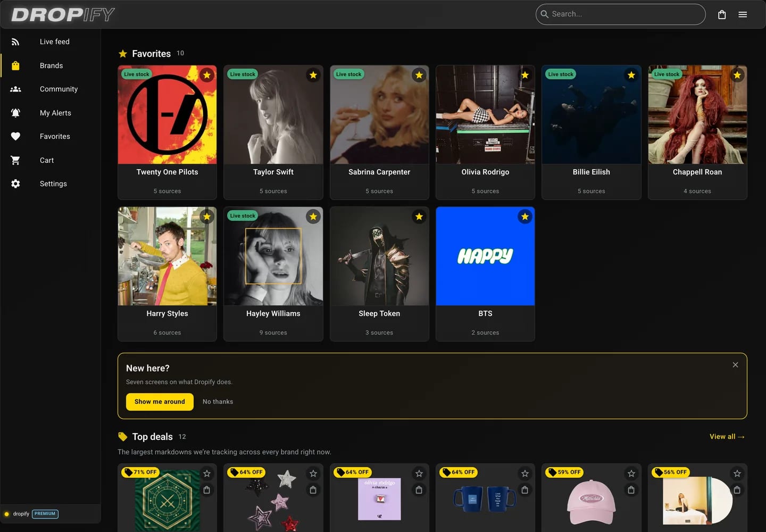Favorite the 64% OFF blue mugs deal
Viewport: 766px width, 532px height.
click(x=525, y=473)
